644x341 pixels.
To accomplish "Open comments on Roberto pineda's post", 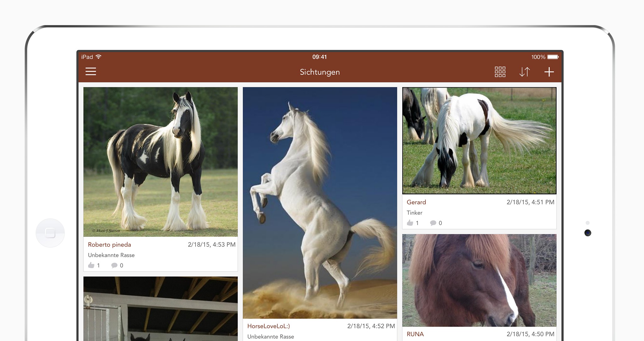I will point(114,265).
